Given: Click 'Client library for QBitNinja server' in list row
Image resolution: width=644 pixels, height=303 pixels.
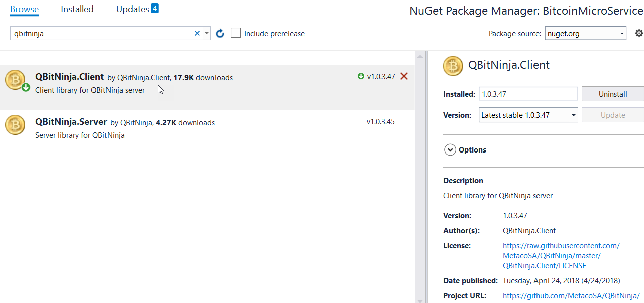Looking at the screenshot, I should 90,90.
